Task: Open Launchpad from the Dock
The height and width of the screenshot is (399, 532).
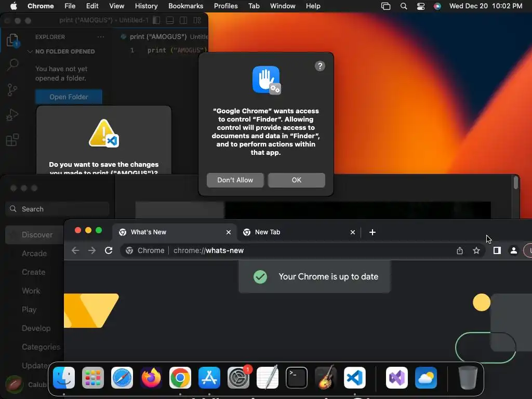Action: [x=93, y=378]
